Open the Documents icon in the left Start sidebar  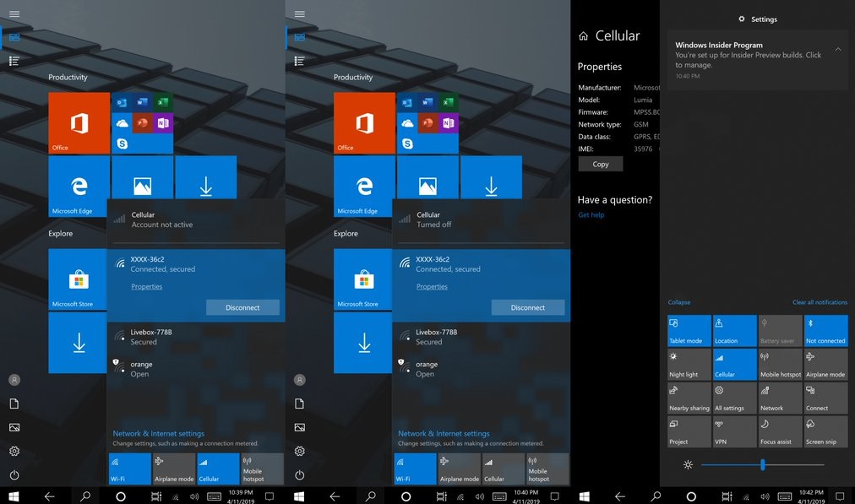coord(14,404)
